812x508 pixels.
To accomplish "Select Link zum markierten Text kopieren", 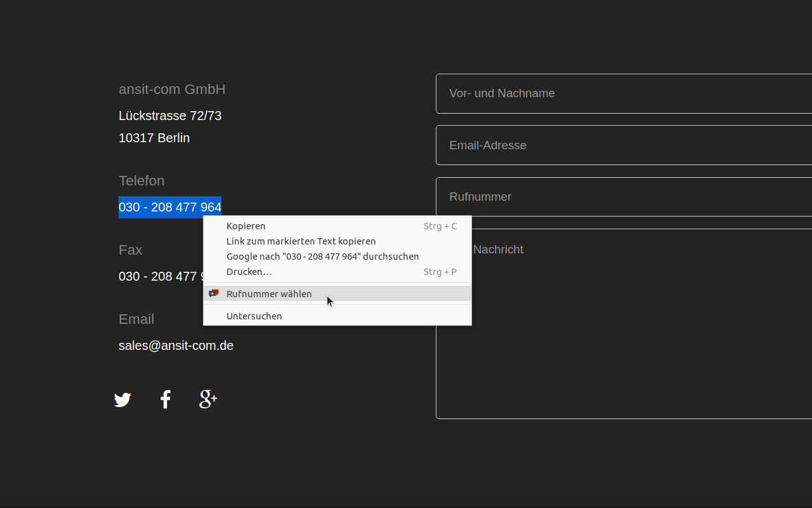I will pyautogui.click(x=301, y=241).
